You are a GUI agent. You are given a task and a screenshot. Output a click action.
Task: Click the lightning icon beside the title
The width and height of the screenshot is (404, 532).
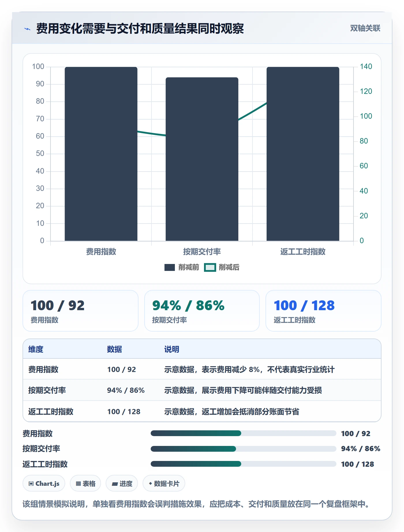pyautogui.click(x=27, y=29)
